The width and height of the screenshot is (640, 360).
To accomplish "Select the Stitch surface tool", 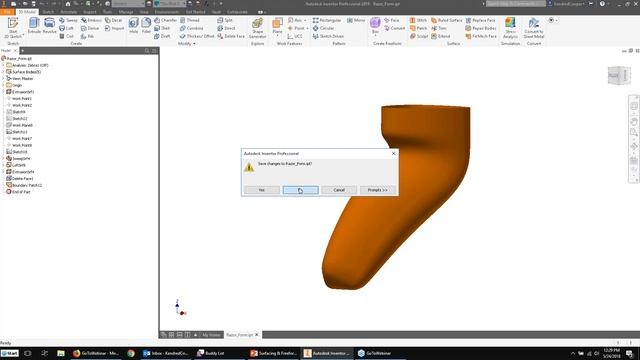I will 418,20.
